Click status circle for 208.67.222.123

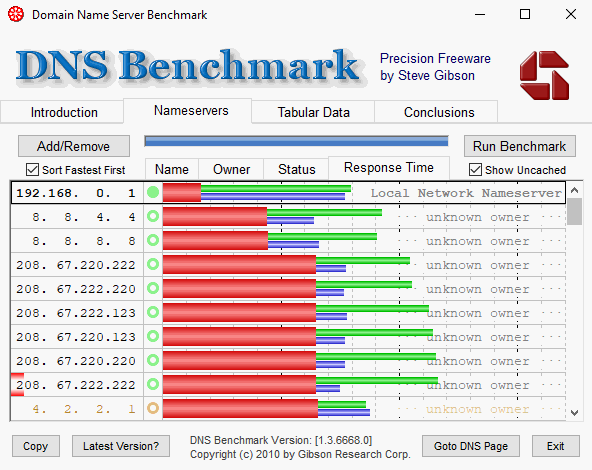point(153,312)
